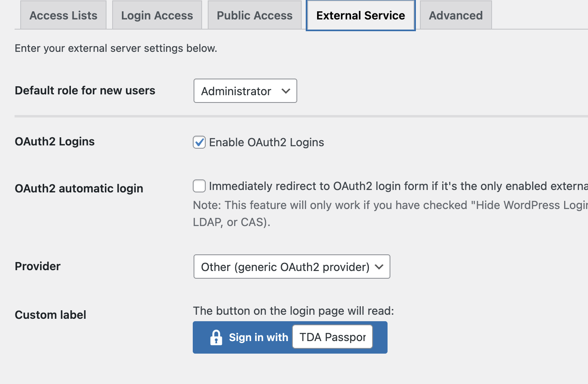Click the "Sign in with" button text
The image size is (588, 384).
point(258,337)
